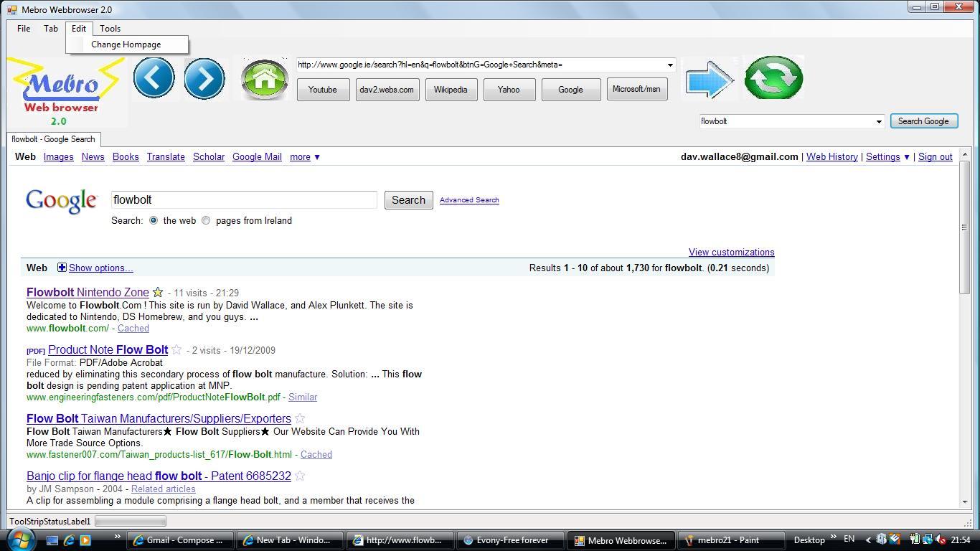This screenshot has width=980, height=551.
Task: Select the 'flowbolt - Google Search' tab
Action: point(54,139)
